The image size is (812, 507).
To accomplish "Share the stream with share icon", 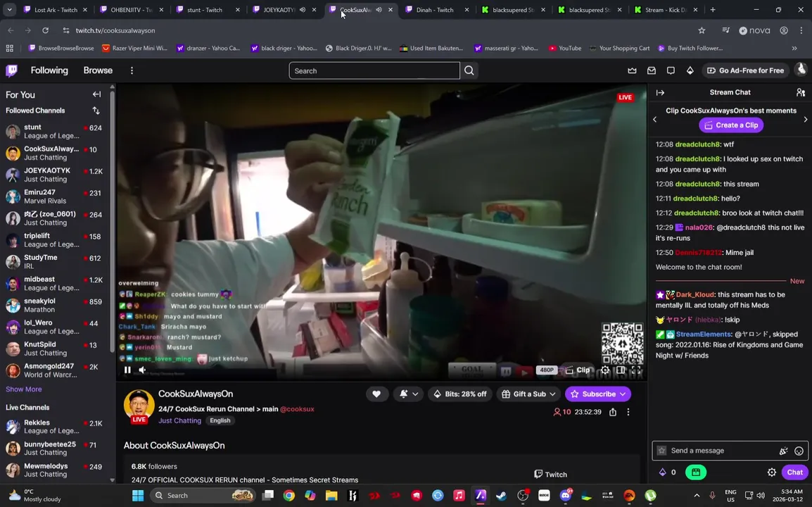I will [x=613, y=412].
